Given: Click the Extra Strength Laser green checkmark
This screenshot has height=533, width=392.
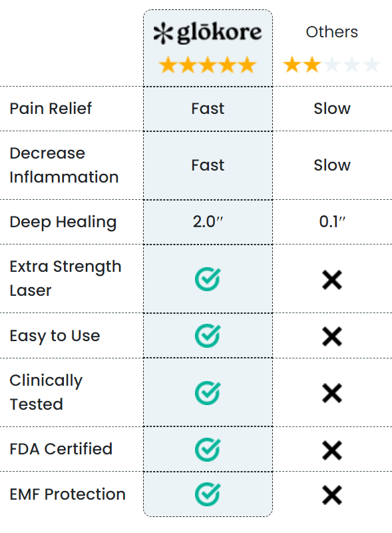Looking at the screenshot, I should (x=208, y=279).
